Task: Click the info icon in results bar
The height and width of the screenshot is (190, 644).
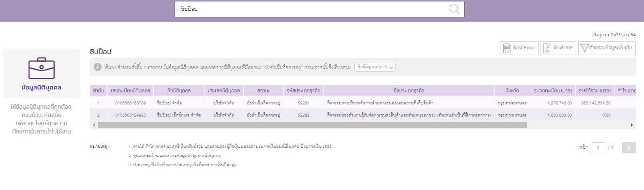Action: [98, 67]
